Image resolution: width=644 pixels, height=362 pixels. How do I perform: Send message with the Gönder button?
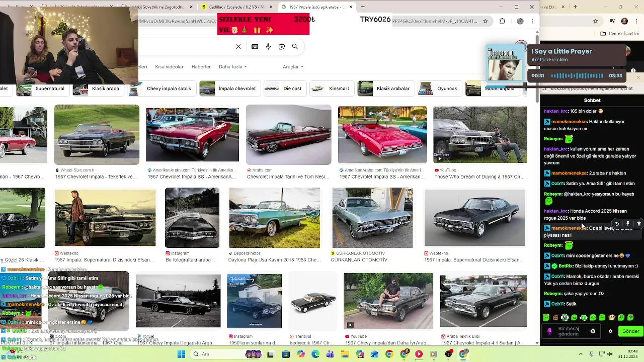(631, 331)
